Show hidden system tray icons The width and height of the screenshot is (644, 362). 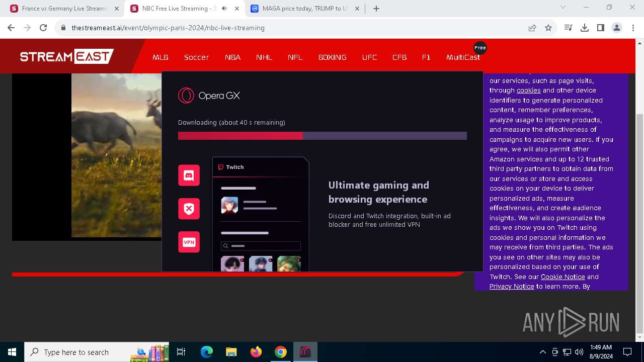[542, 352]
